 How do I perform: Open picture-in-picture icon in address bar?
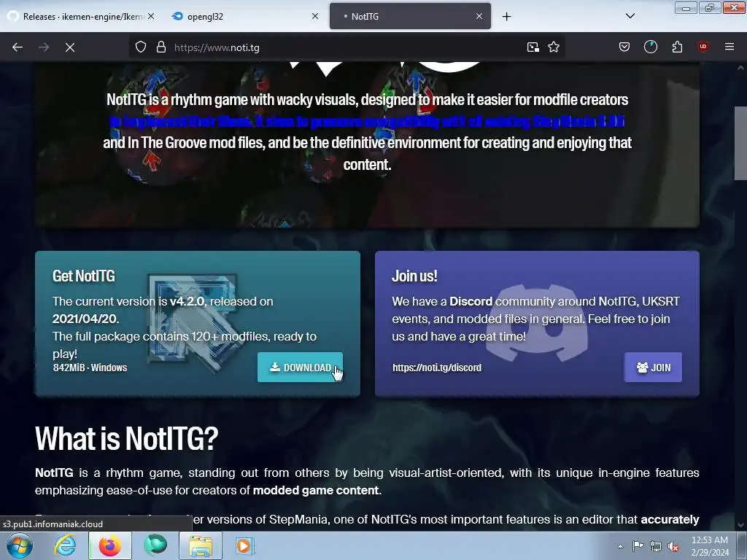coord(533,47)
